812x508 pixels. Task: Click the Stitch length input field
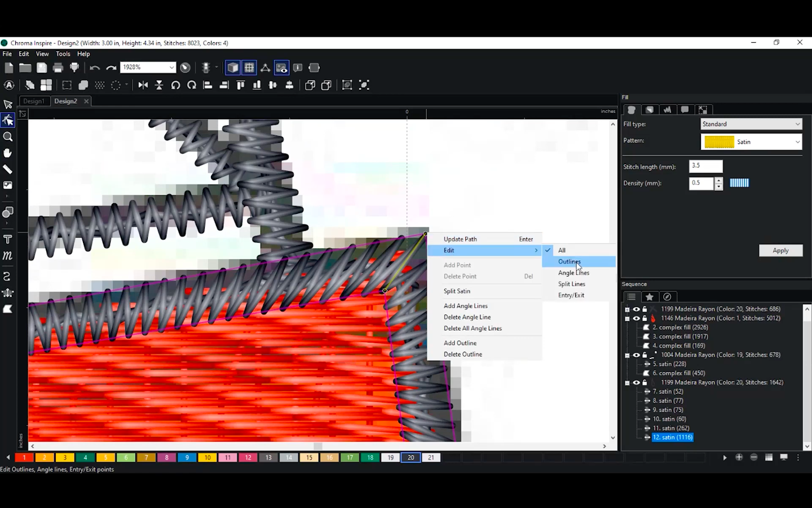(x=705, y=166)
